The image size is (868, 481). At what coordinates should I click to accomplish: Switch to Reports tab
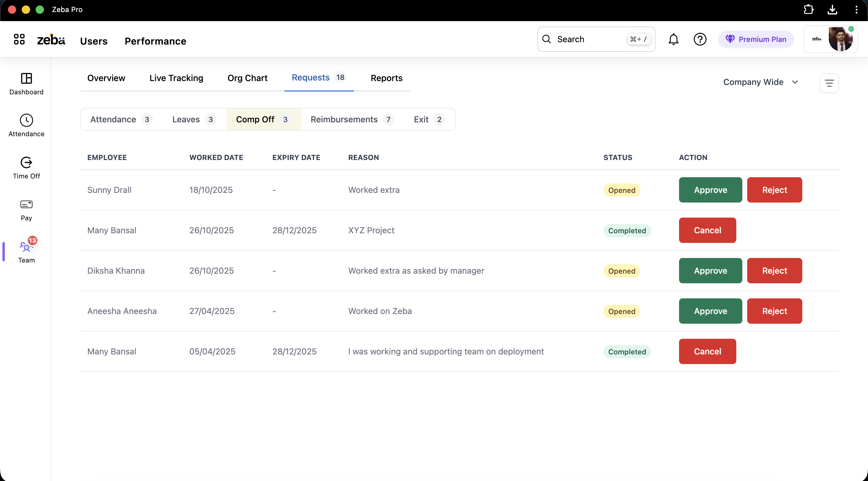pos(386,78)
